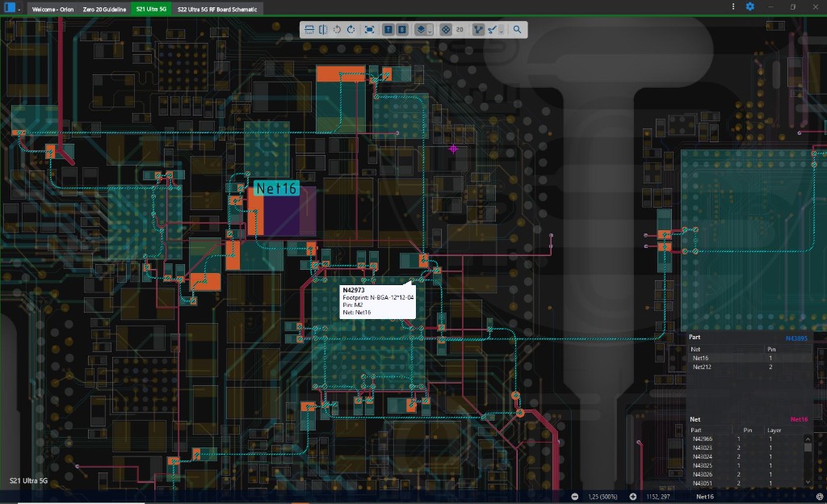The height and width of the screenshot is (504, 827).
Task: Zoom out with the minus button
Action: 575,497
